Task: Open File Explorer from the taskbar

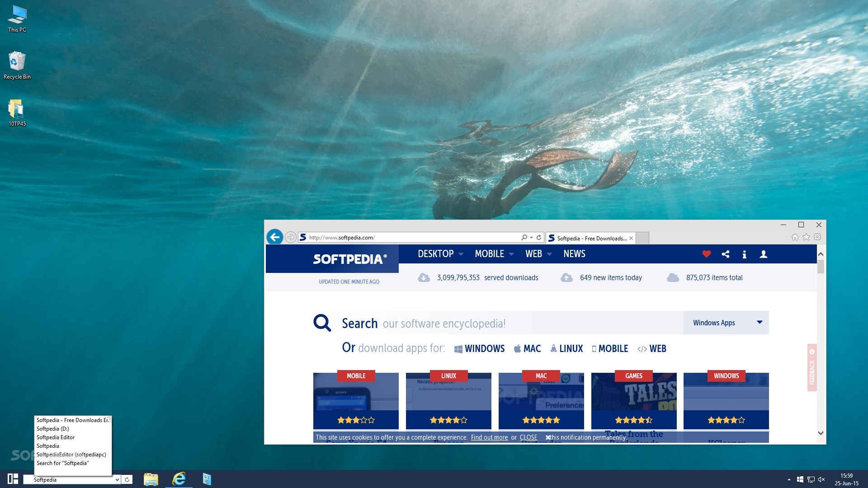Action: pos(151,479)
